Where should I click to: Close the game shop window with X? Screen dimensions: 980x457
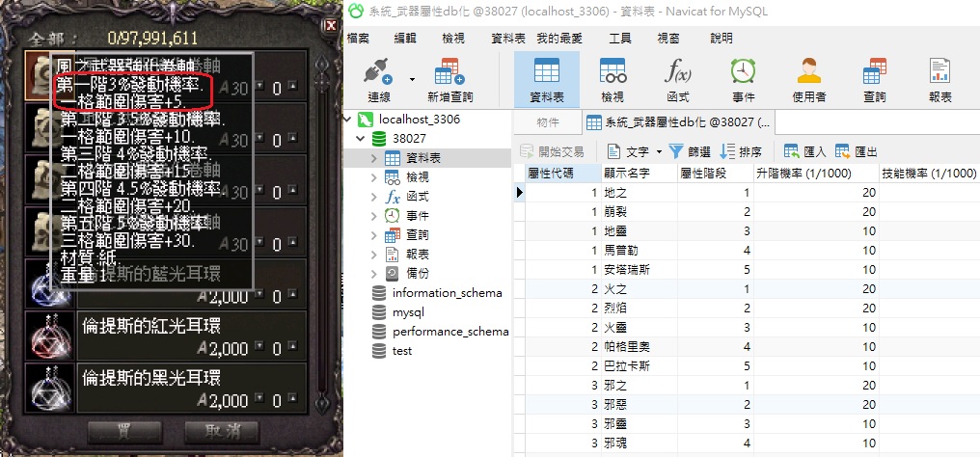331,26
